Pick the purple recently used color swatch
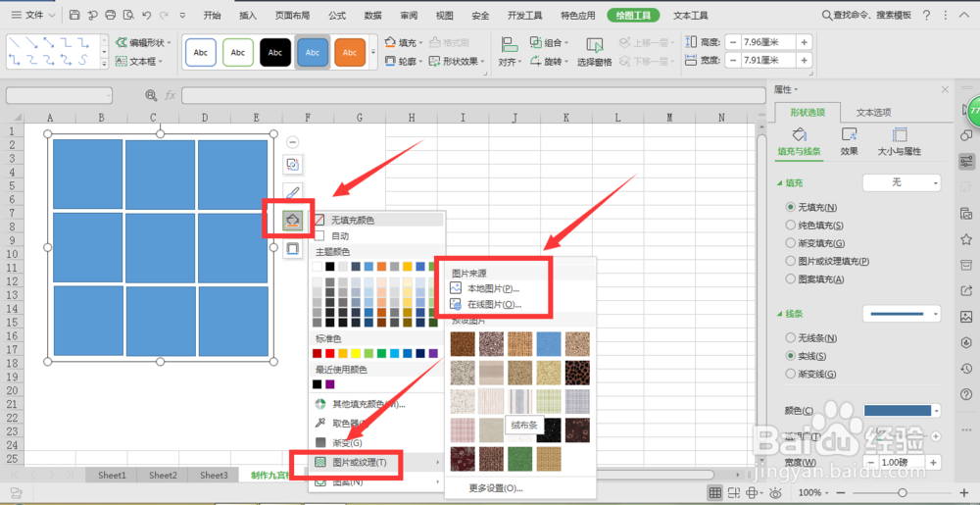 (x=330, y=383)
